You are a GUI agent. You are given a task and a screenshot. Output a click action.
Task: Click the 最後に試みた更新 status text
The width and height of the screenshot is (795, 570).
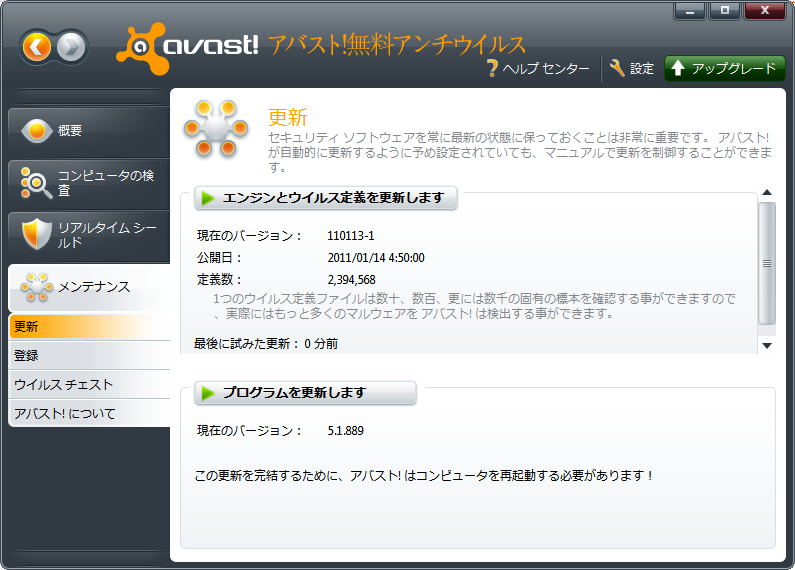(266, 344)
